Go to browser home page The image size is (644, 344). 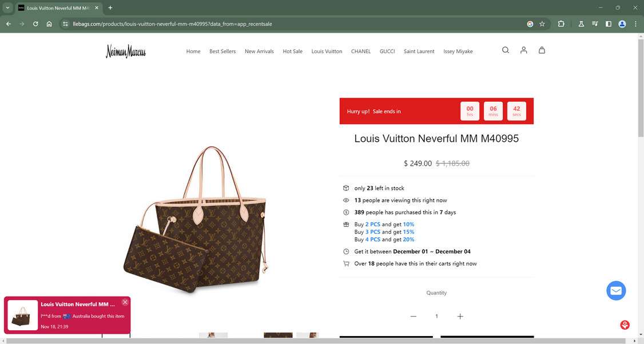pyautogui.click(x=49, y=24)
